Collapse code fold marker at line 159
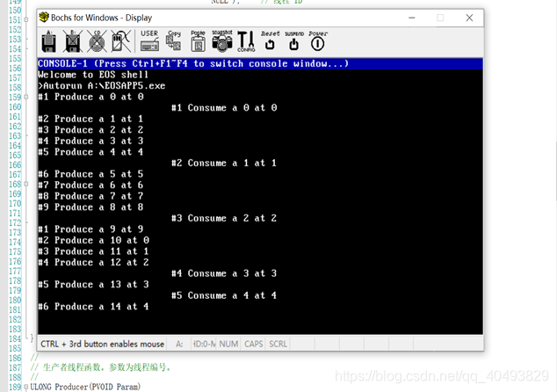Image resolution: width=557 pixels, height=392 pixels. 26,97
